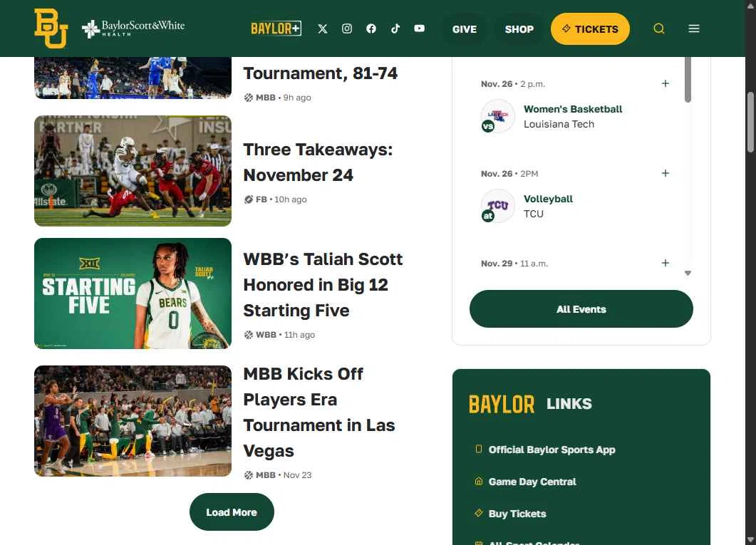Screen dimensions: 756x545
Task: Click the yellow TICKETS button
Action: click(x=590, y=29)
